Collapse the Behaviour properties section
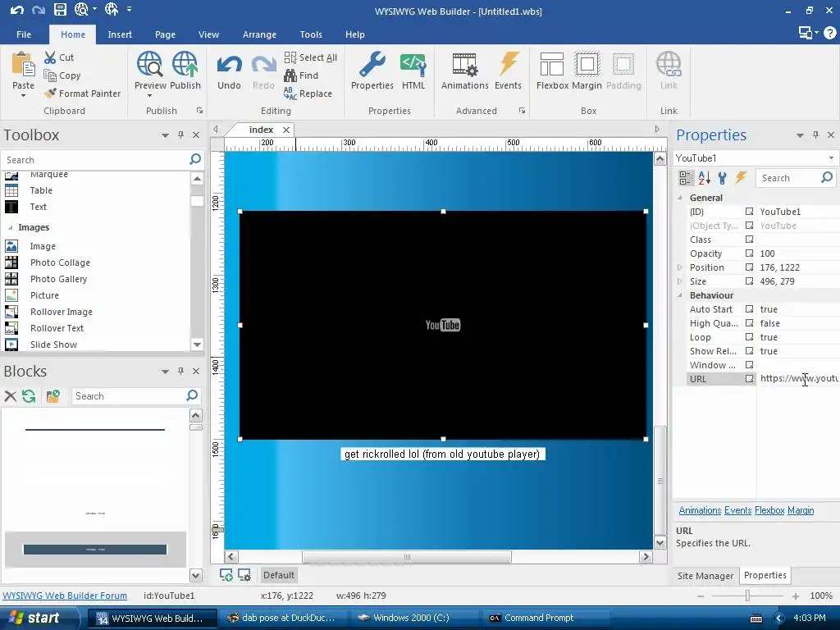Viewport: 840px width, 630px height. pos(680,295)
